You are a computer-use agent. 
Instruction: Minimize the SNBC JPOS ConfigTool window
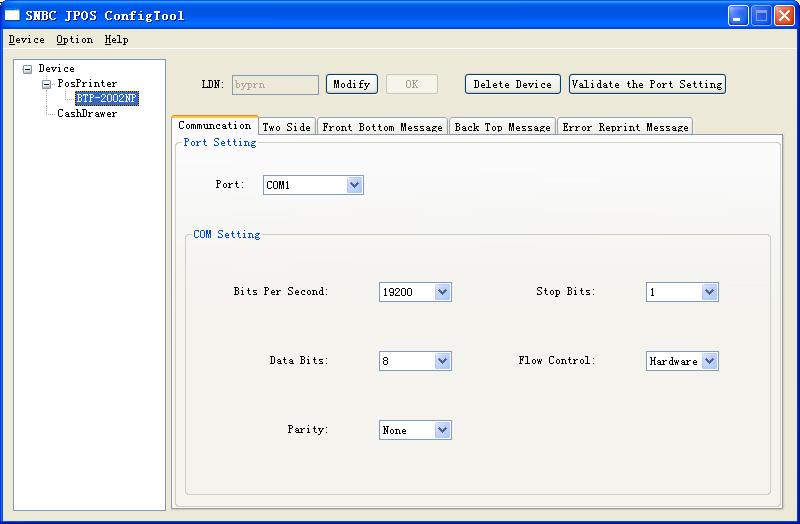(738, 16)
